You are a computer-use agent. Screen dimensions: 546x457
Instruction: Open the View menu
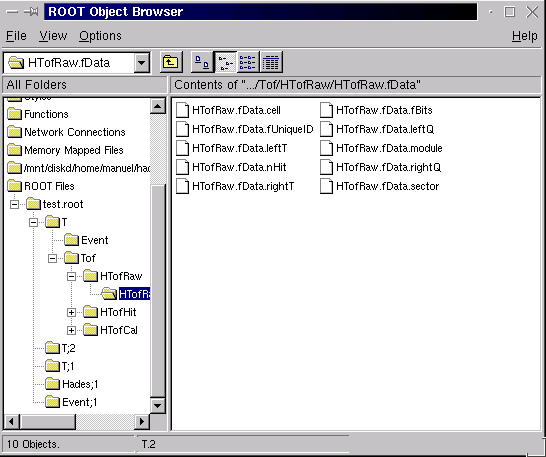[x=53, y=36]
